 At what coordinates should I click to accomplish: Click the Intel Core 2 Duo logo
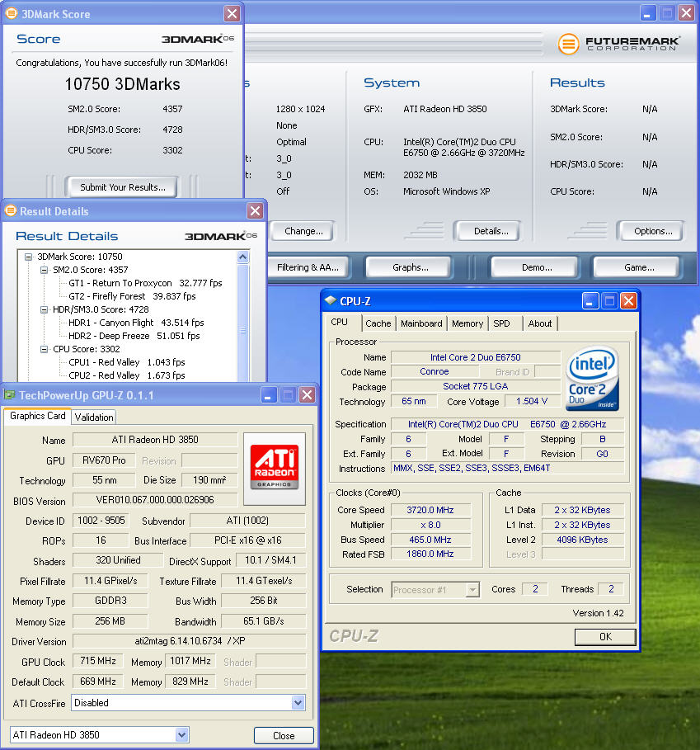(x=592, y=379)
